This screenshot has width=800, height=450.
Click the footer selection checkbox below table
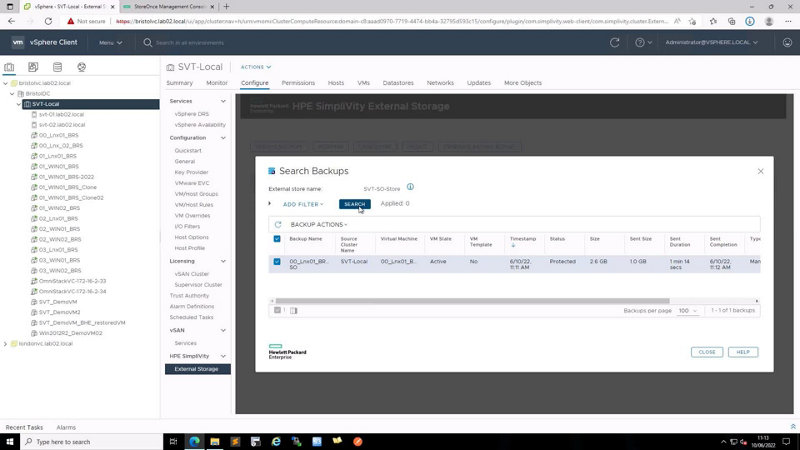[x=278, y=310]
